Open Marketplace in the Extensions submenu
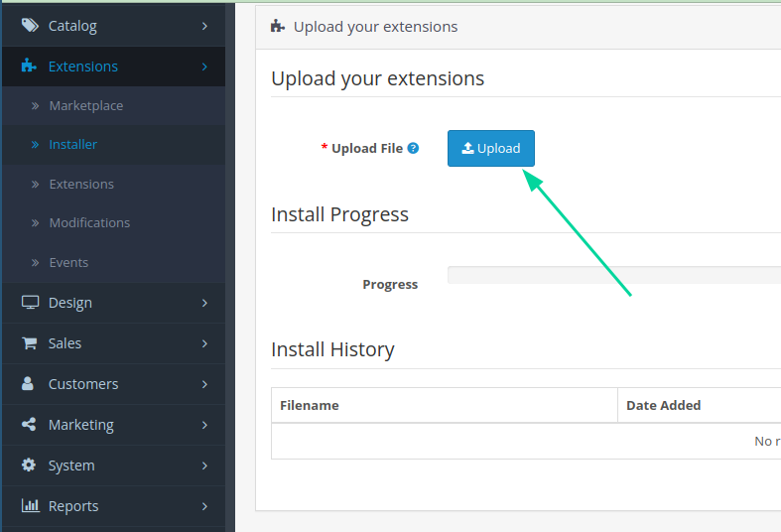The height and width of the screenshot is (532, 781). 85,105
